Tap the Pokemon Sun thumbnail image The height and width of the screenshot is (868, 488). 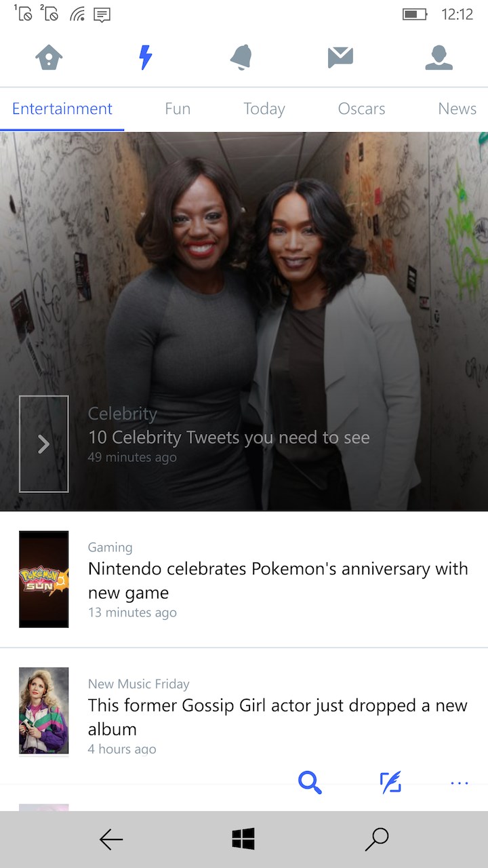[44, 579]
